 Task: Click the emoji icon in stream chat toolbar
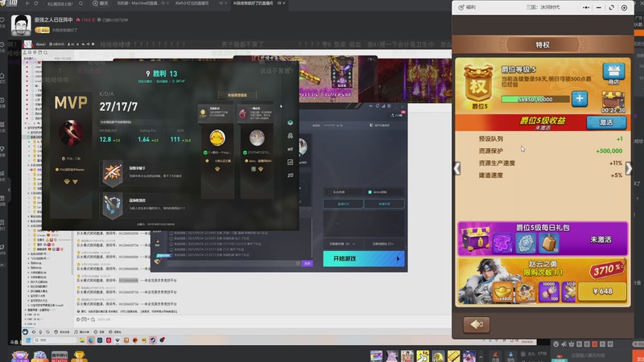(x=555, y=344)
